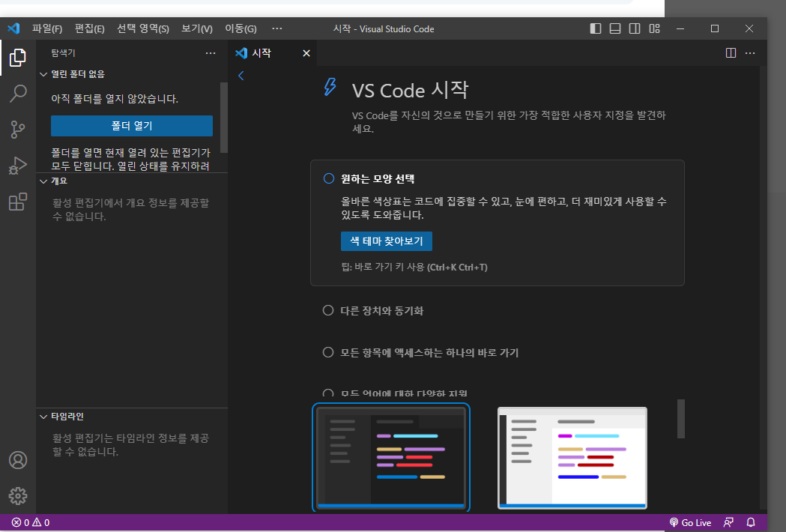This screenshot has width=786, height=532.
Task: Open notifications bell in status bar
Action: [x=751, y=522]
